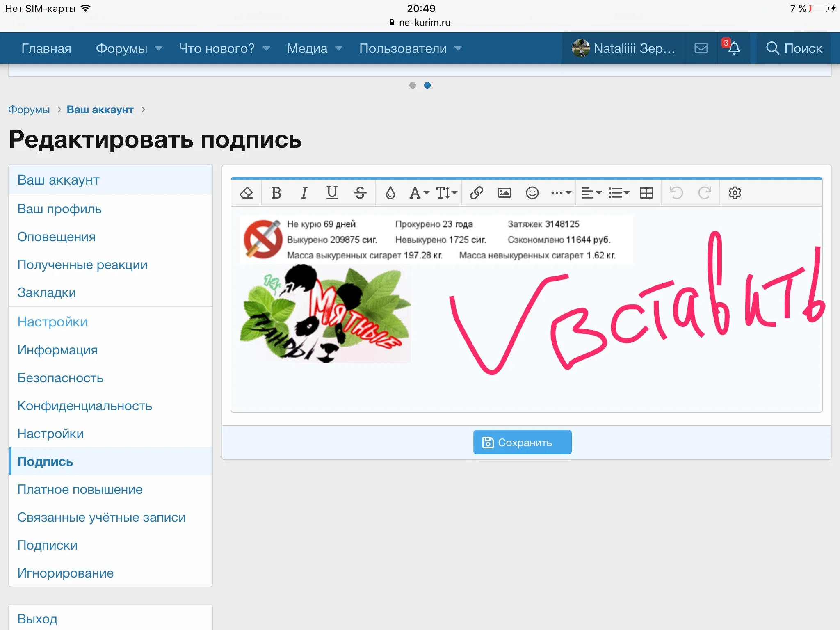840x630 pixels.
Task: Open the messages envelope icon
Action: (701, 48)
